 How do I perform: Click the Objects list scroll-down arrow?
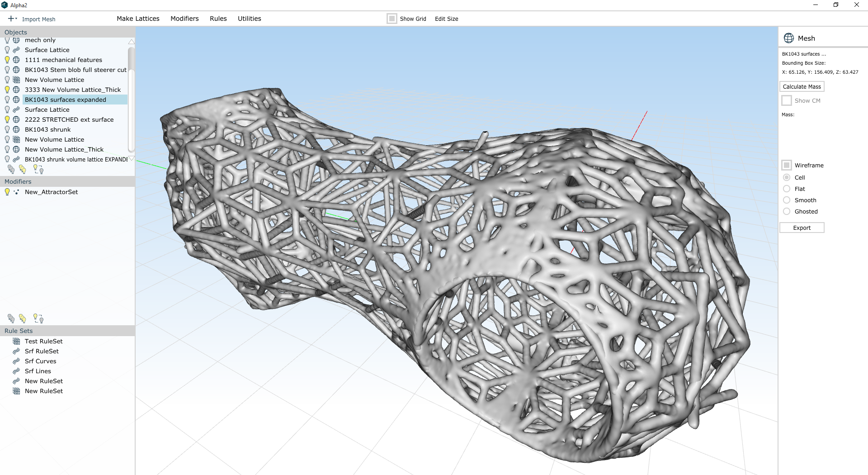(x=132, y=158)
